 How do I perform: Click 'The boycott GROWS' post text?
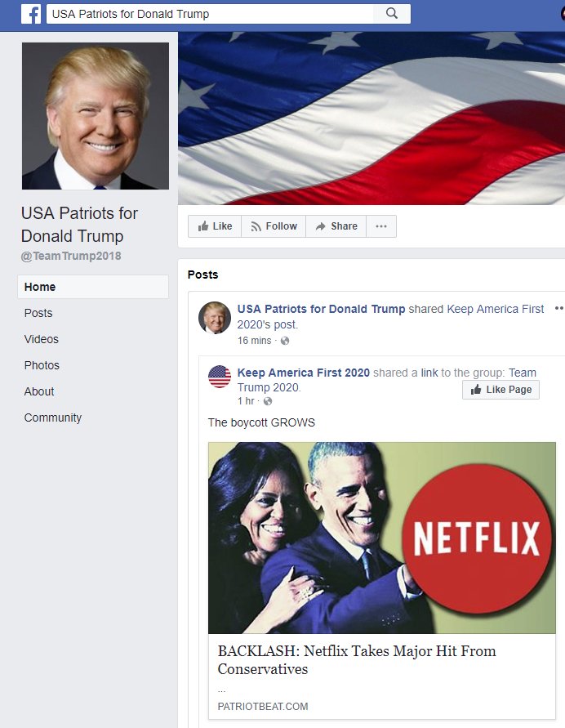pos(261,422)
